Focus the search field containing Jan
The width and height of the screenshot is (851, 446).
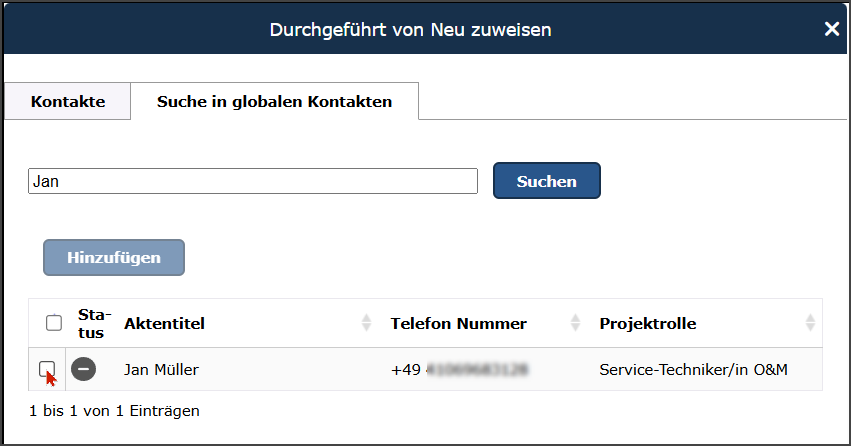pyautogui.click(x=253, y=181)
